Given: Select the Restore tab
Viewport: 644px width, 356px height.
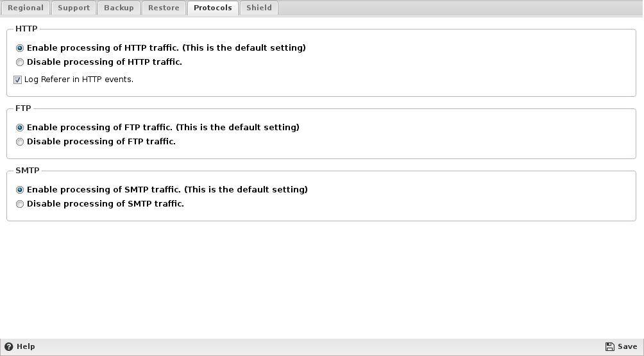Looking at the screenshot, I should click(164, 8).
